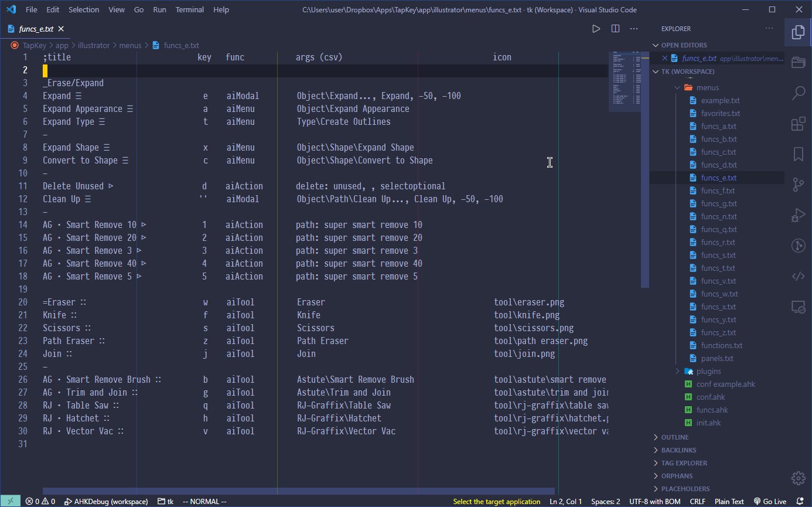Click the editor vertical scrollbar
This screenshot has width=812, height=507.
click(645, 169)
